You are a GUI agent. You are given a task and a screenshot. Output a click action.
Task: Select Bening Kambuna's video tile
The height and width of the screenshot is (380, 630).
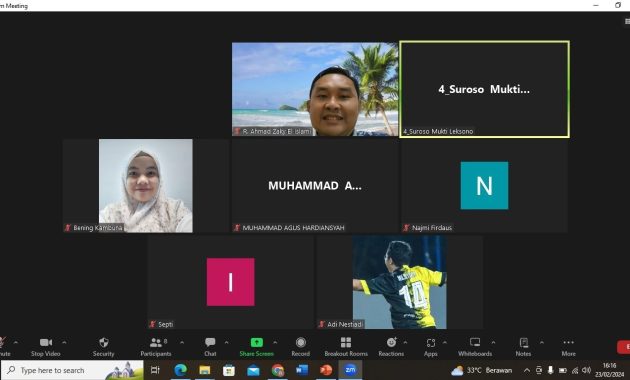coord(145,186)
